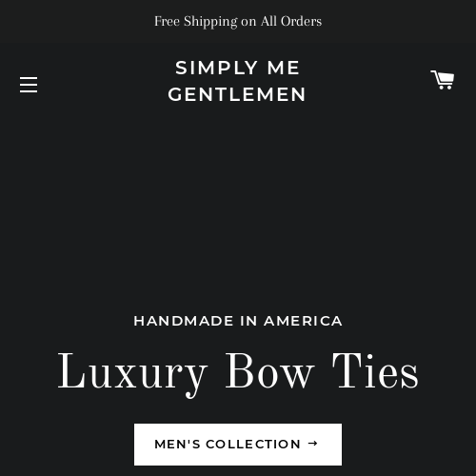Click the word GENTLEMEN in the logo
The width and height of the screenshot is (476, 476).
tap(237, 94)
